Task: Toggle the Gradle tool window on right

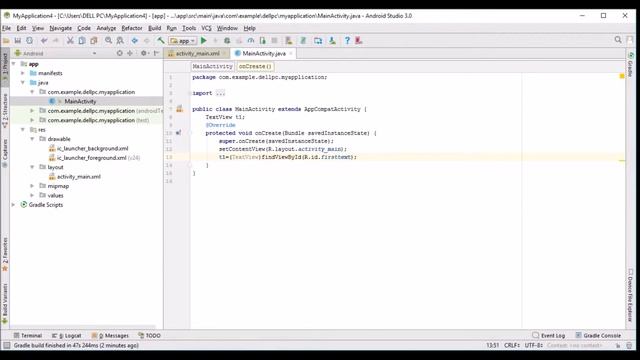Action: coord(631,64)
